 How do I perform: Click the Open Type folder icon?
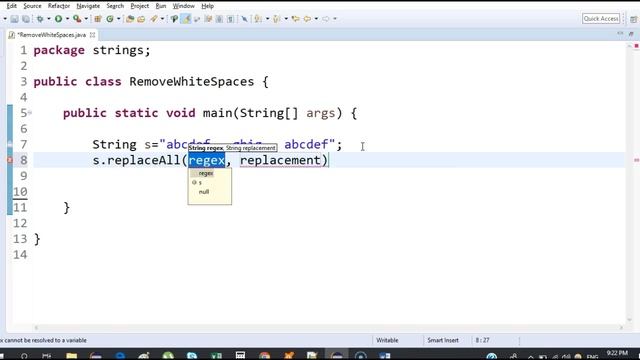click(130, 19)
